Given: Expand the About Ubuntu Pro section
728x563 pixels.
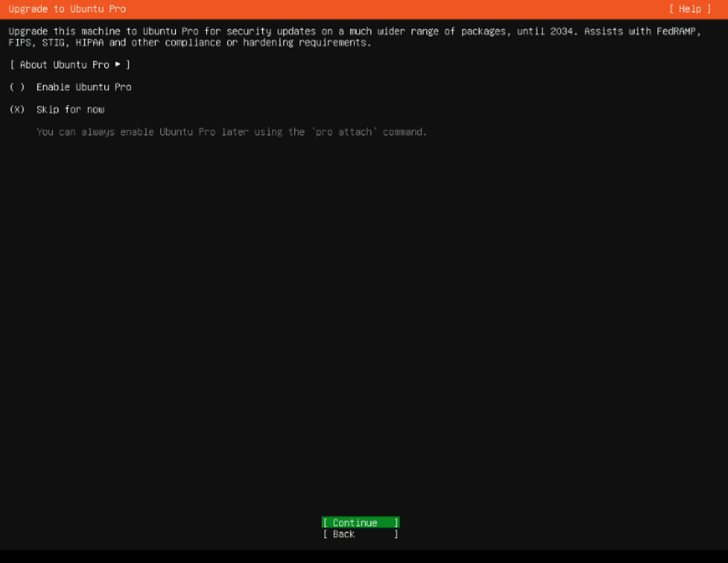Looking at the screenshot, I should point(70,65).
